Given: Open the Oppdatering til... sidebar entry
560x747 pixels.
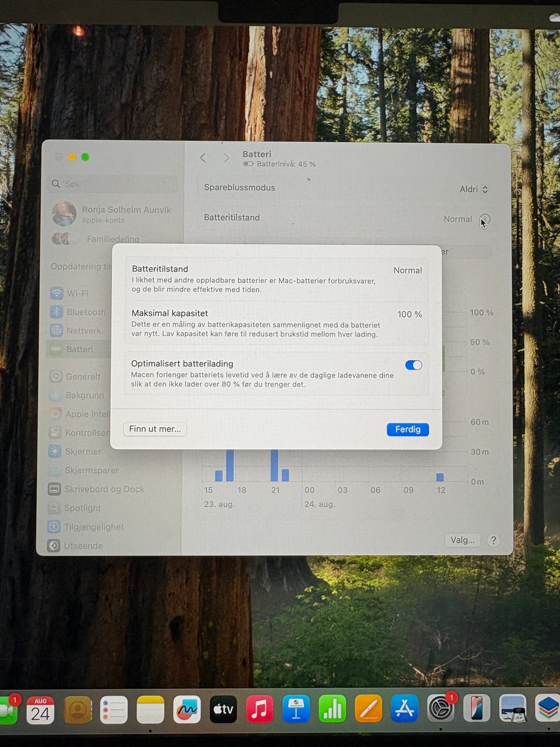Looking at the screenshot, I should 80,266.
